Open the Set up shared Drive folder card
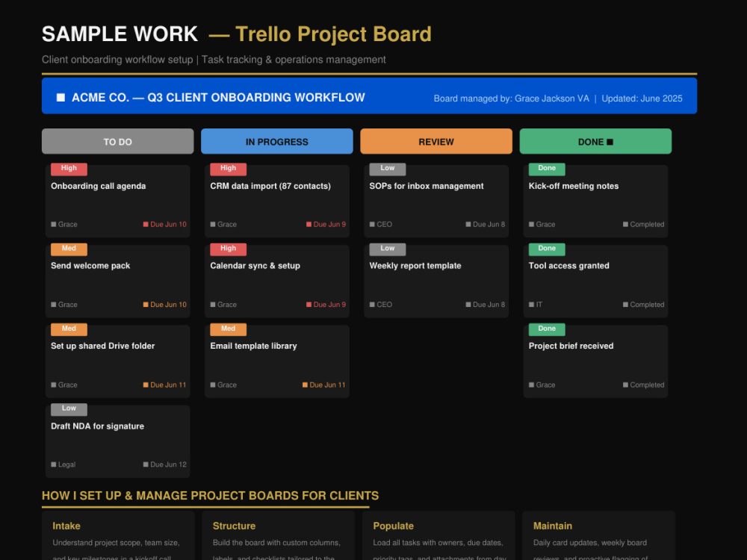Screen dimensions: 747x560 [118, 361]
